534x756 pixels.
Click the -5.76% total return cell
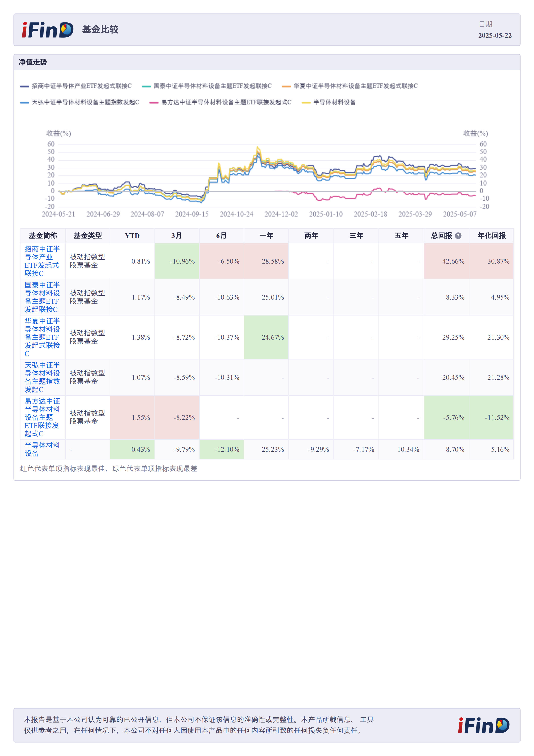tap(447, 417)
